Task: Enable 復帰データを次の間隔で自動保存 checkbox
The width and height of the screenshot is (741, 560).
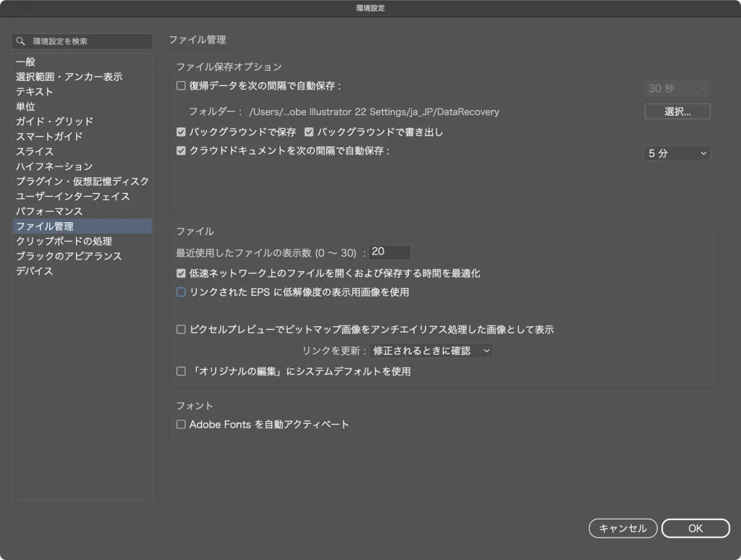Action: pos(181,85)
